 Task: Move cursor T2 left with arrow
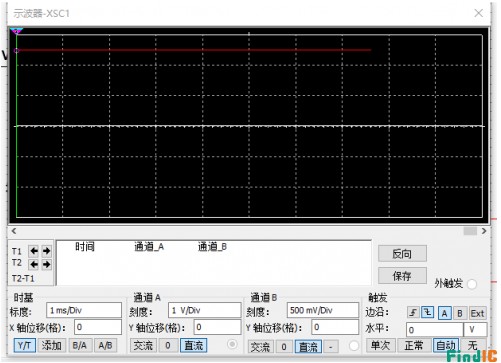coord(34,264)
